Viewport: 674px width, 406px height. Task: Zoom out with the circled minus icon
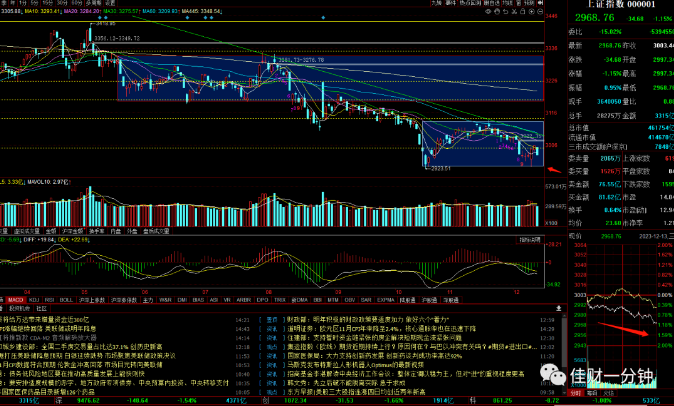(540, 12)
